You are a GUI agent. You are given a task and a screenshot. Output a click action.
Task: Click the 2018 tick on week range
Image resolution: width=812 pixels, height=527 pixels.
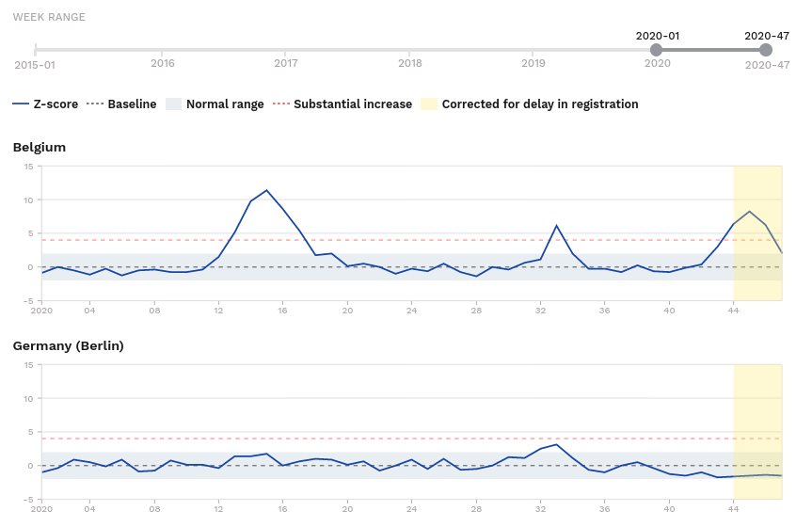[410, 62]
